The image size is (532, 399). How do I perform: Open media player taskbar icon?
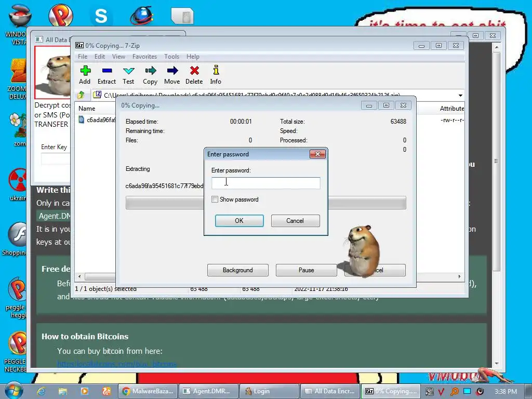[x=85, y=391]
